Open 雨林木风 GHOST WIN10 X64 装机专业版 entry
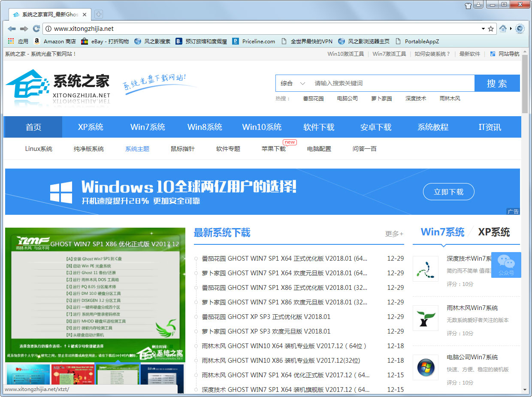Screen dimensions: 532x397 click(284, 346)
